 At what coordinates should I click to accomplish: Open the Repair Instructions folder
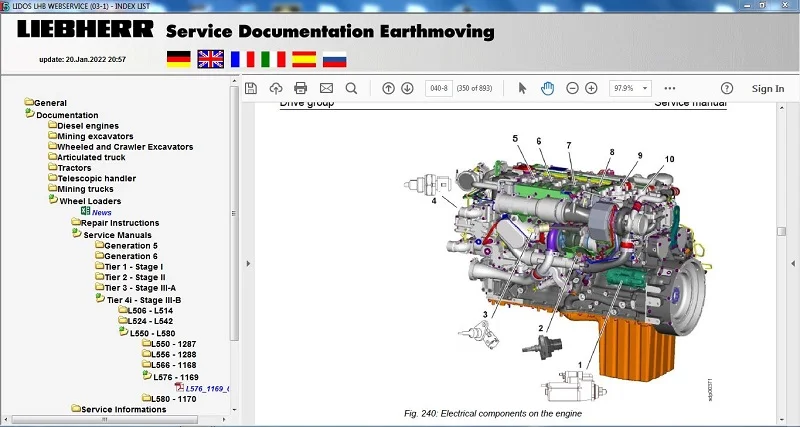tap(115, 223)
